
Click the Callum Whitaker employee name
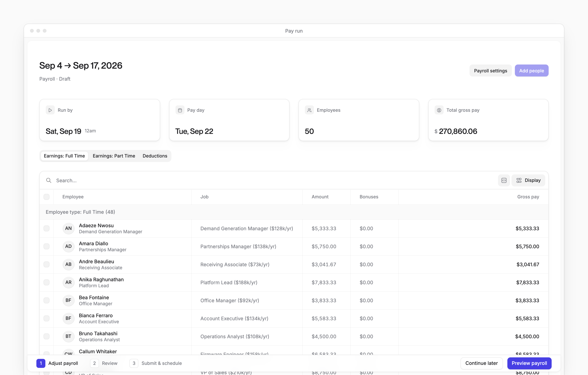click(x=98, y=352)
